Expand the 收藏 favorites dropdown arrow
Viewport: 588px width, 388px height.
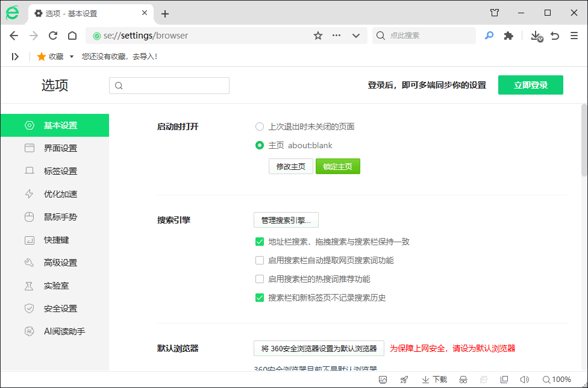(72, 57)
